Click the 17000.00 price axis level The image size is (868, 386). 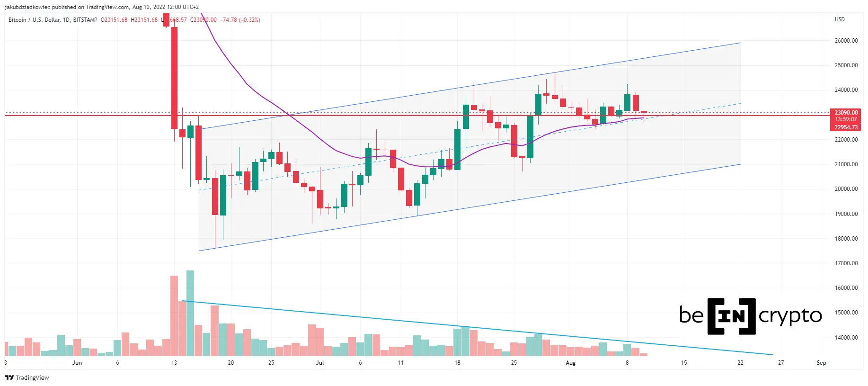(846, 263)
